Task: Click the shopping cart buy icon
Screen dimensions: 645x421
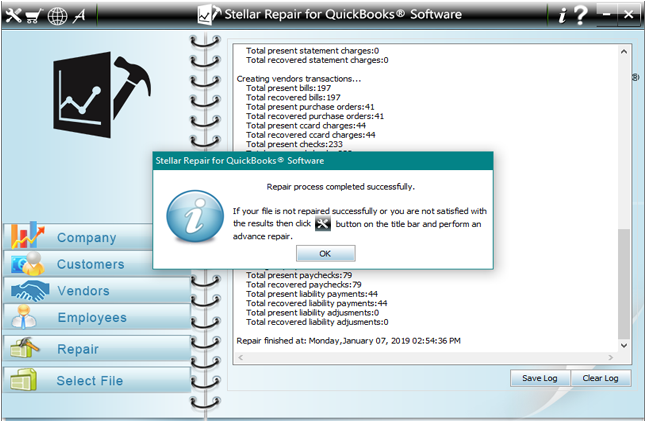Action: pyautogui.click(x=34, y=16)
